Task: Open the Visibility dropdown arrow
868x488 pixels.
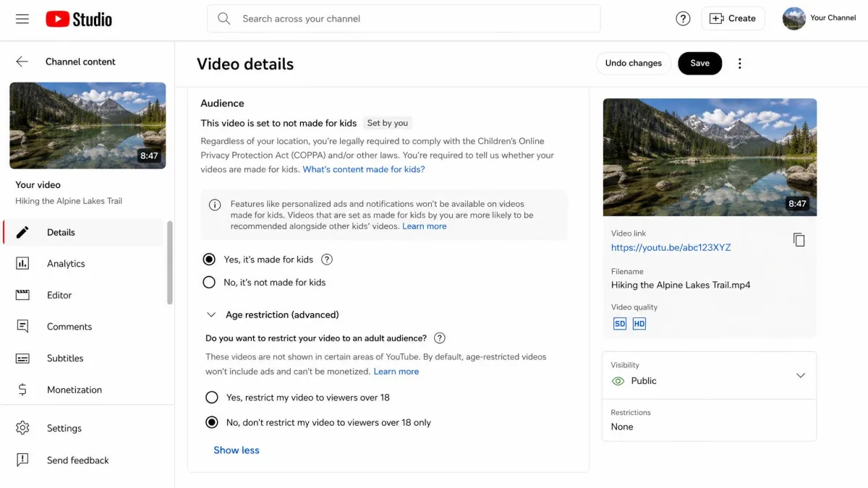Action: [801, 376]
